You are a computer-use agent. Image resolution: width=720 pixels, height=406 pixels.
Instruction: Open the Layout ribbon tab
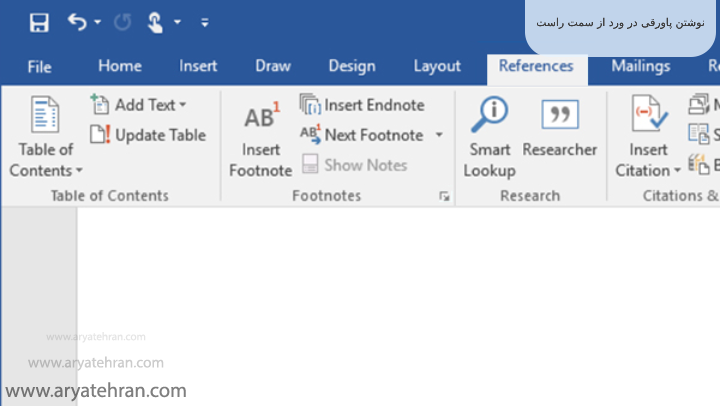[x=437, y=66]
